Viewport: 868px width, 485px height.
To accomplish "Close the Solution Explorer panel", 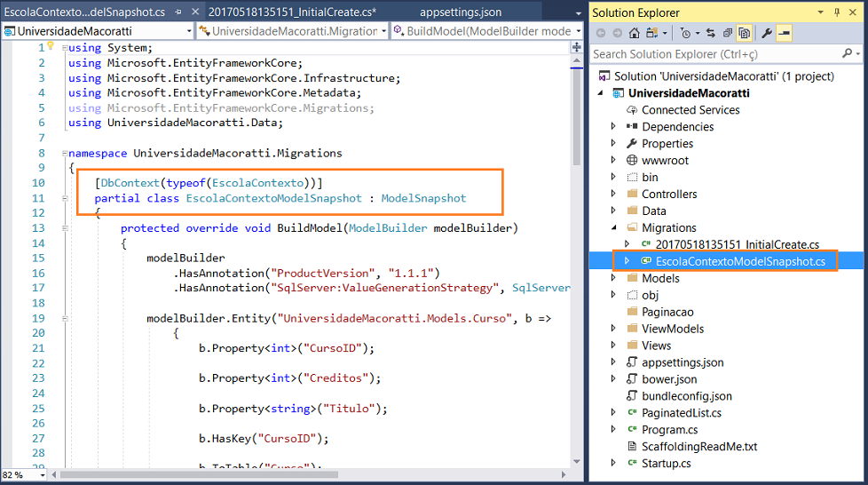I will [853, 12].
